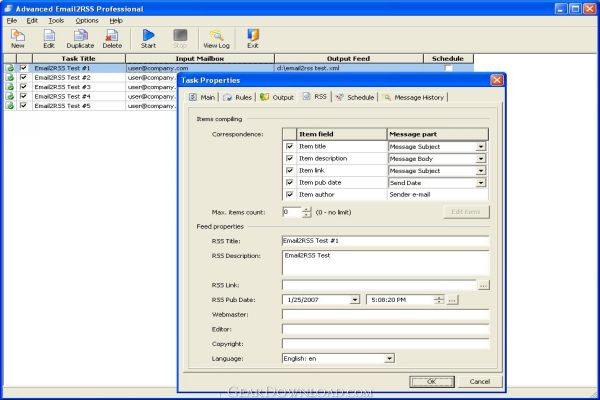Toggle the checkbox for Email2RSS Test #4
The image size is (600, 400).
tap(23, 96)
